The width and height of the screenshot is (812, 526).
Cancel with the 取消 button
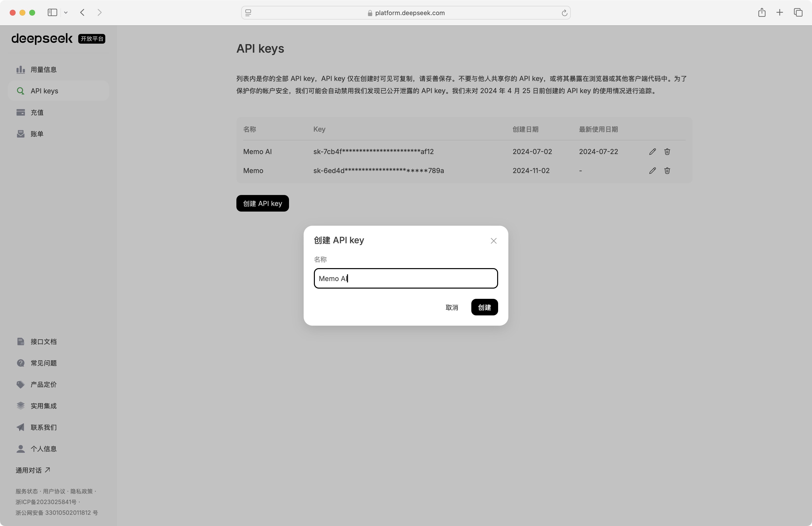(x=452, y=308)
